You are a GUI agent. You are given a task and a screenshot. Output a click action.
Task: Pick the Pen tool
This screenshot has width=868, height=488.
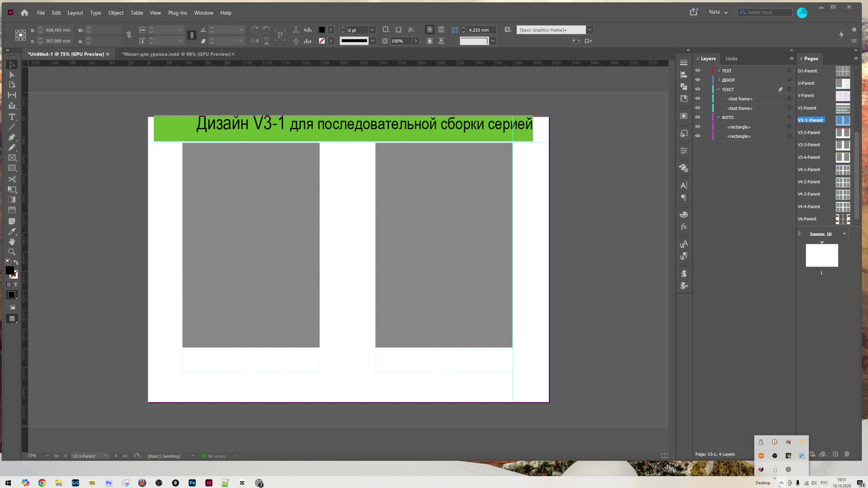[12, 137]
